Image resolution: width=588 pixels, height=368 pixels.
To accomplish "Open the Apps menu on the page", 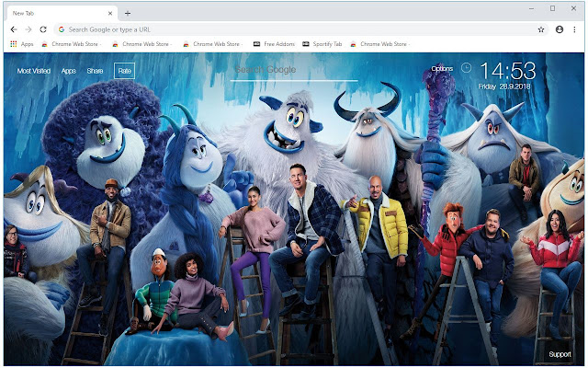I will click(x=69, y=71).
